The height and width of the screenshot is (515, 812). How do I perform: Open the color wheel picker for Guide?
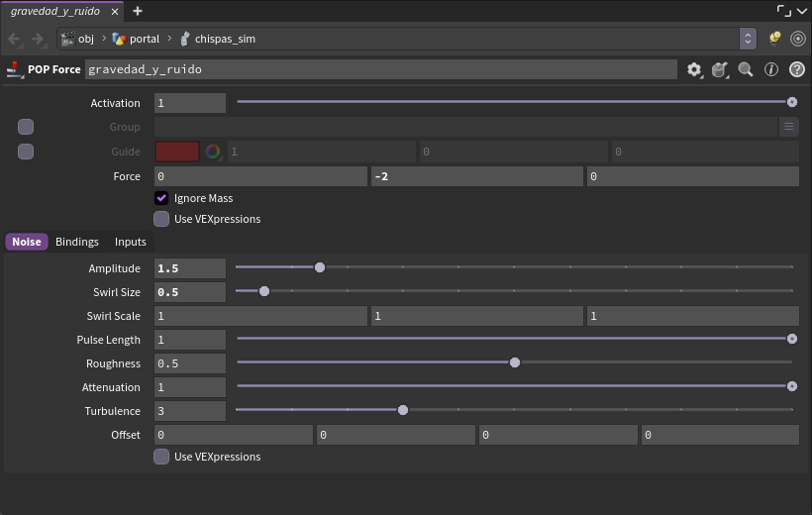[213, 152]
